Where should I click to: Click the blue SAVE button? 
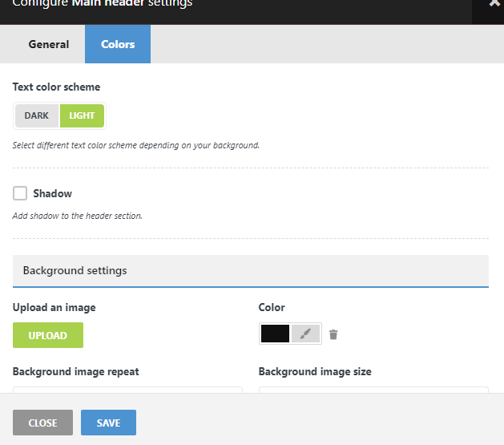pos(108,423)
